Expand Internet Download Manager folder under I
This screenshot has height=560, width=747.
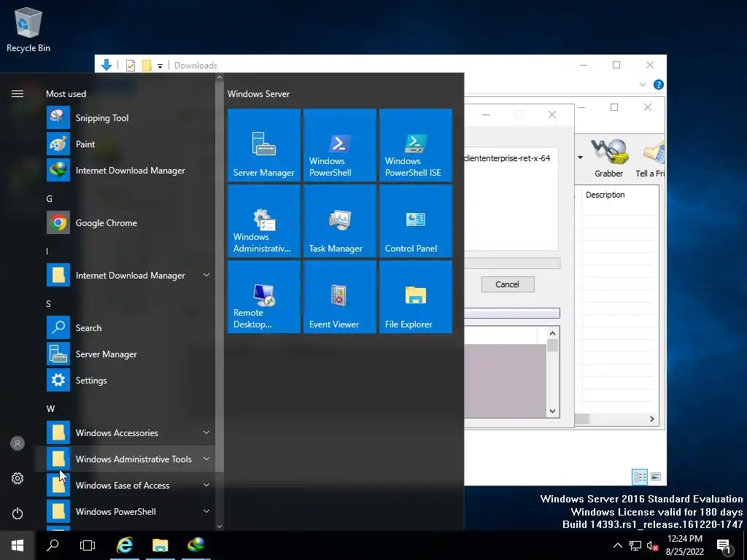click(x=206, y=275)
